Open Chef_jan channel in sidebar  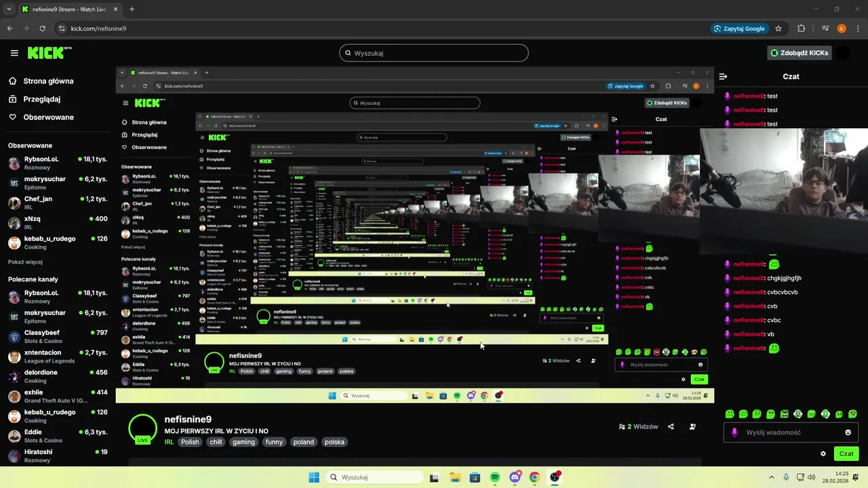click(x=57, y=203)
